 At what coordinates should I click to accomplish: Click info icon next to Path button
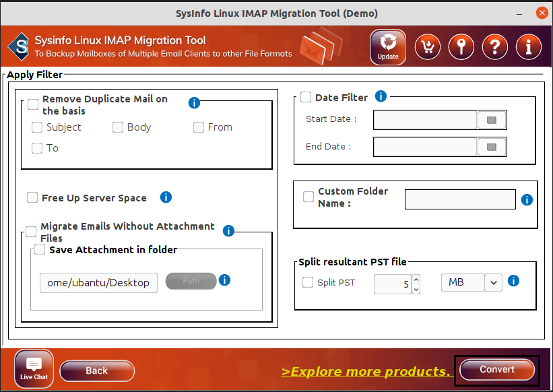click(225, 280)
